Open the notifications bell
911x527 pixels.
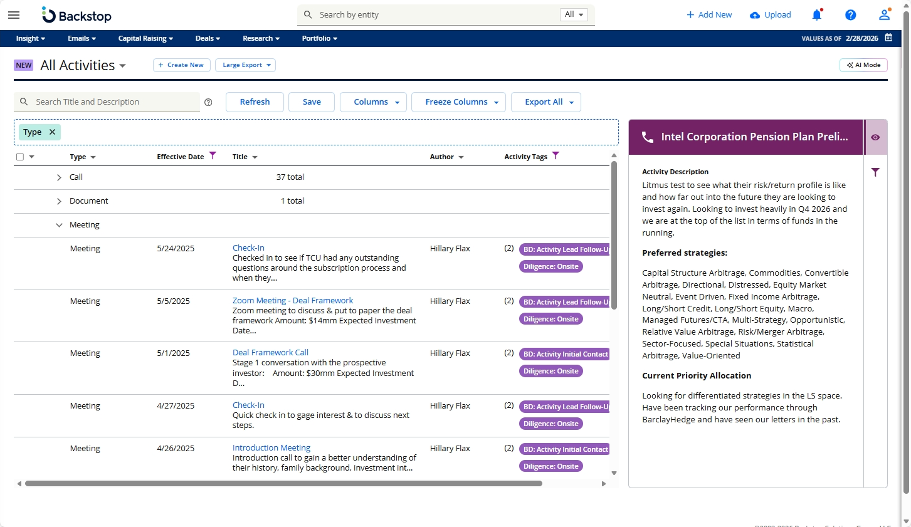coord(817,15)
